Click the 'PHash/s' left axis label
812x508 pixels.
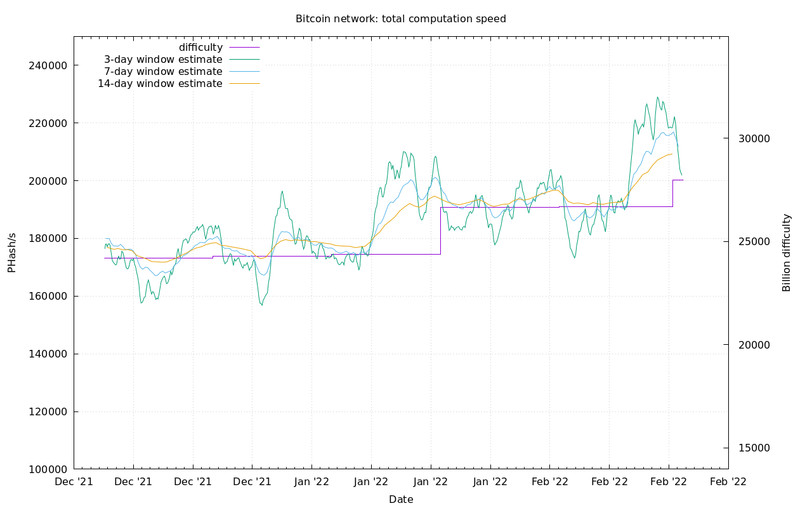point(12,253)
